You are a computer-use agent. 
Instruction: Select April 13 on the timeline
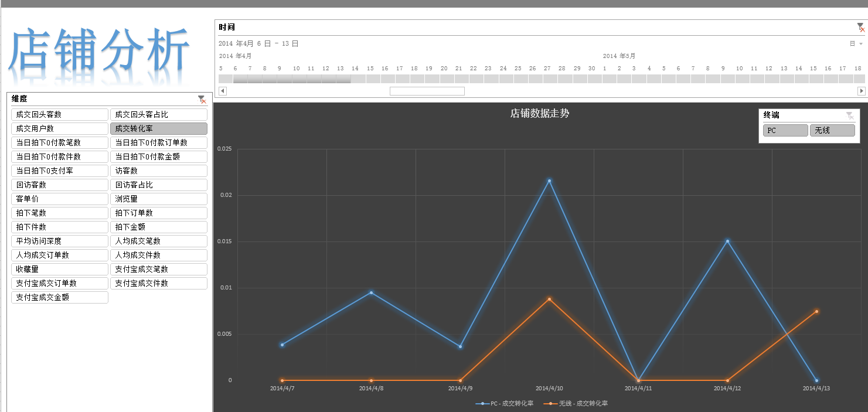click(x=343, y=79)
